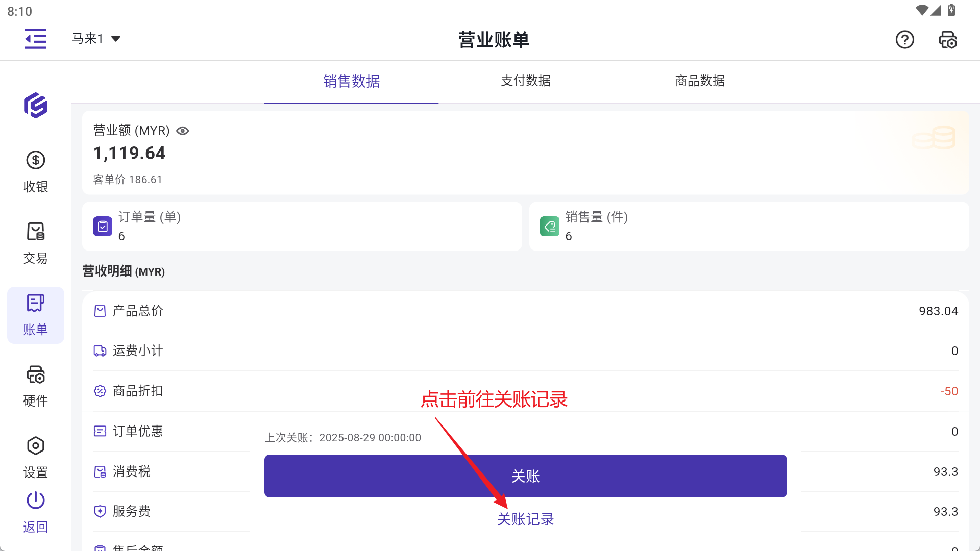
Task: Open printer settings icon in header
Action: pos(948,39)
